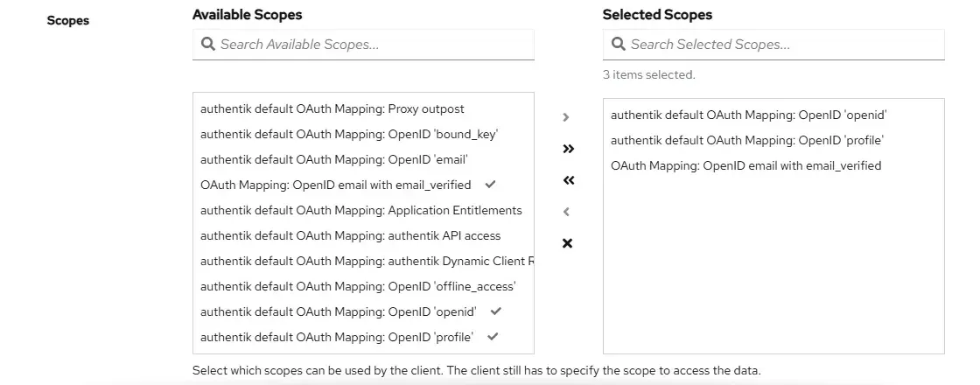Click the Selected Scopes search magnifier icon
The width and height of the screenshot is (980, 385).
618,44
